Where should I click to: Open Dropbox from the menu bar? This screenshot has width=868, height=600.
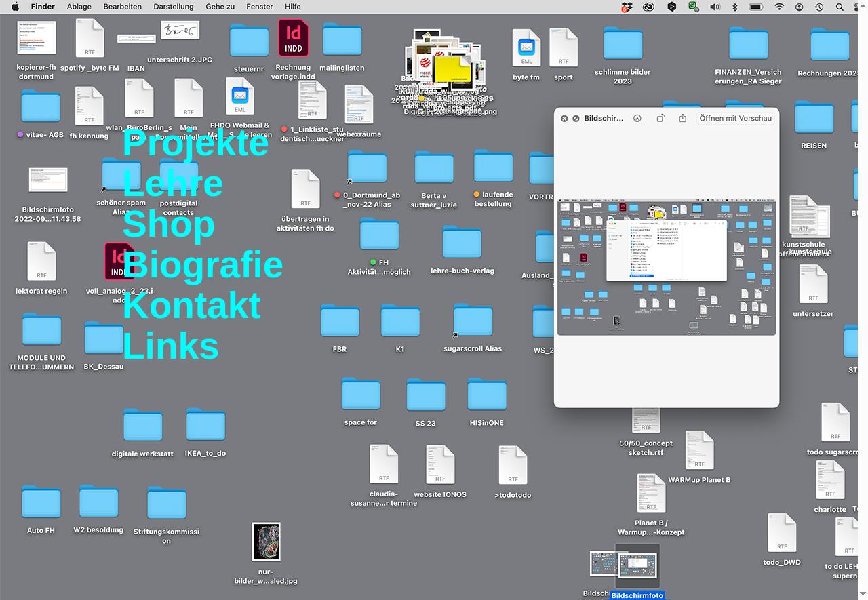[x=627, y=7]
